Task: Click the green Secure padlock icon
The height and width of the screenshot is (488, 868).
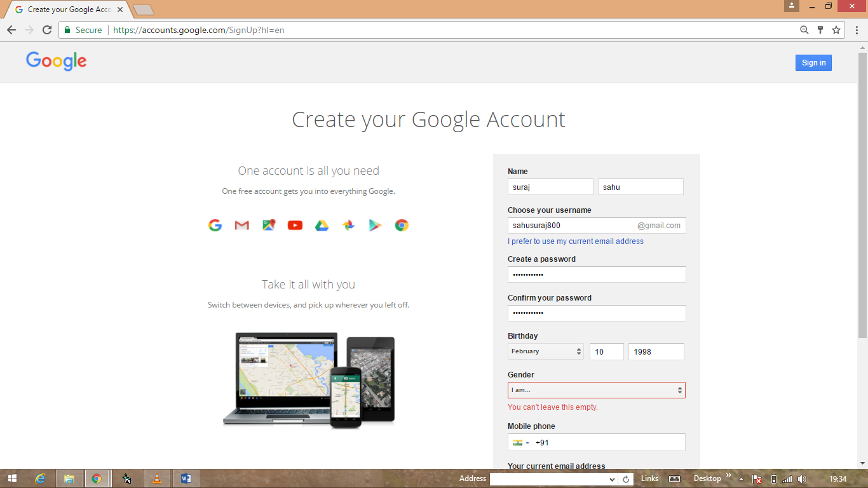Action: pyautogui.click(x=68, y=30)
